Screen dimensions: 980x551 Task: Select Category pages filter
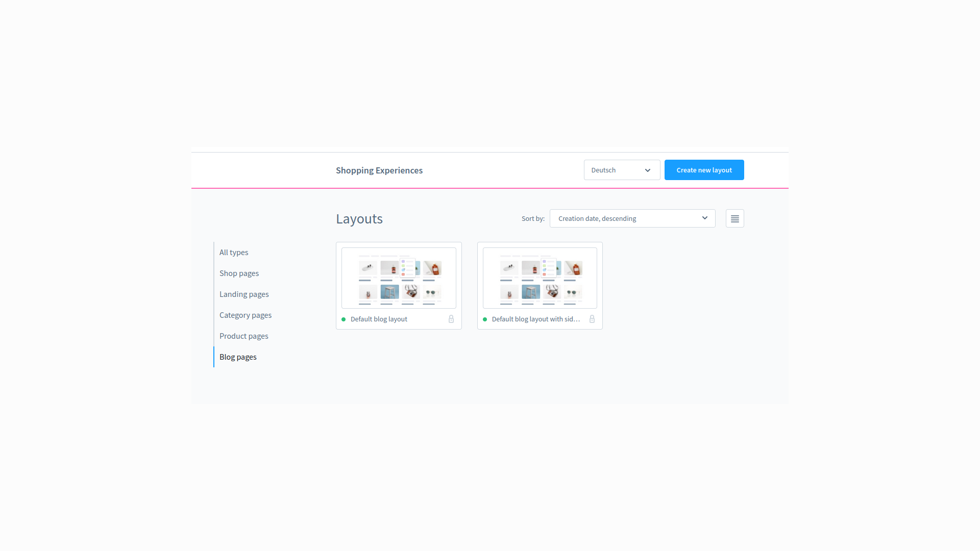[x=246, y=315]
